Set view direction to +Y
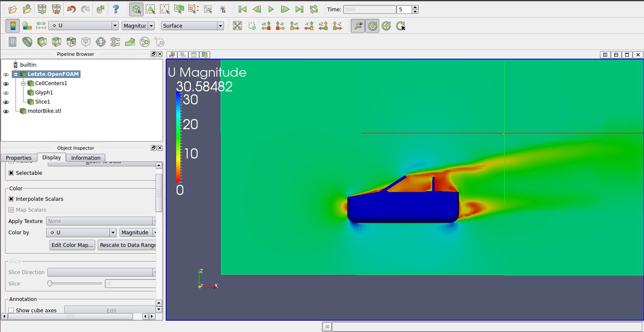644x332 pixels. pos(295,26)
